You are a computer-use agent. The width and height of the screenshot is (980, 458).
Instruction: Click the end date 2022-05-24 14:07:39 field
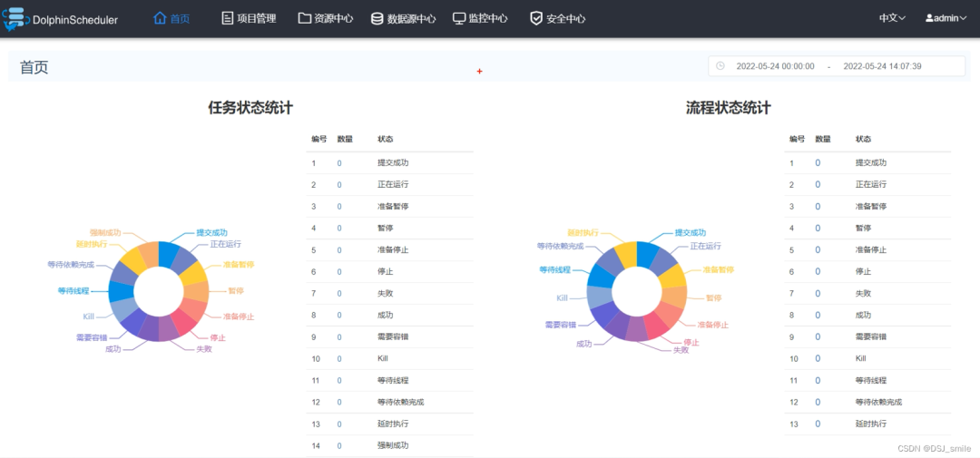(882, 65)
